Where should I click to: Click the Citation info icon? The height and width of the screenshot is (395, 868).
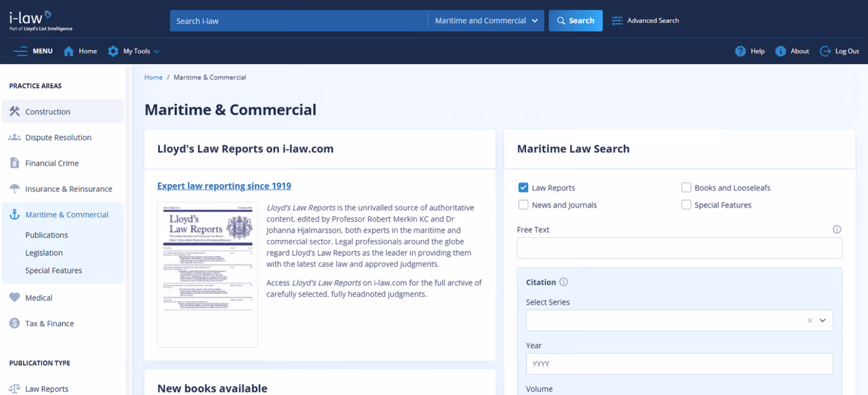(564, 282)
